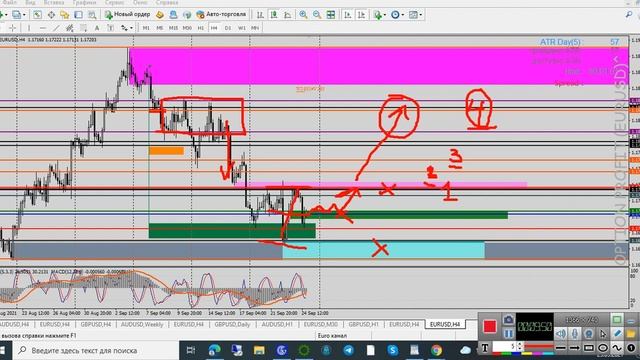This screenshot has height=360, width=640.
Task: Switch to D1 timeframe
Action: click(x=228, y=28)
